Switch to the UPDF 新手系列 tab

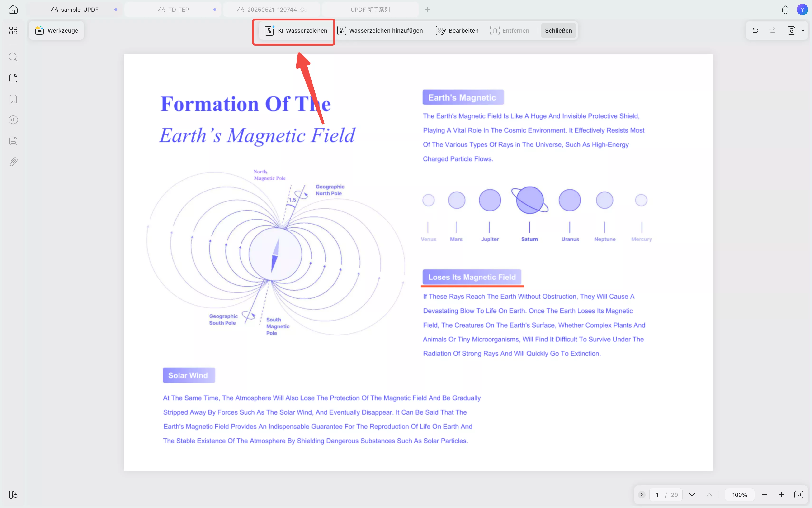pyautogui.click(x=370, y=10)
